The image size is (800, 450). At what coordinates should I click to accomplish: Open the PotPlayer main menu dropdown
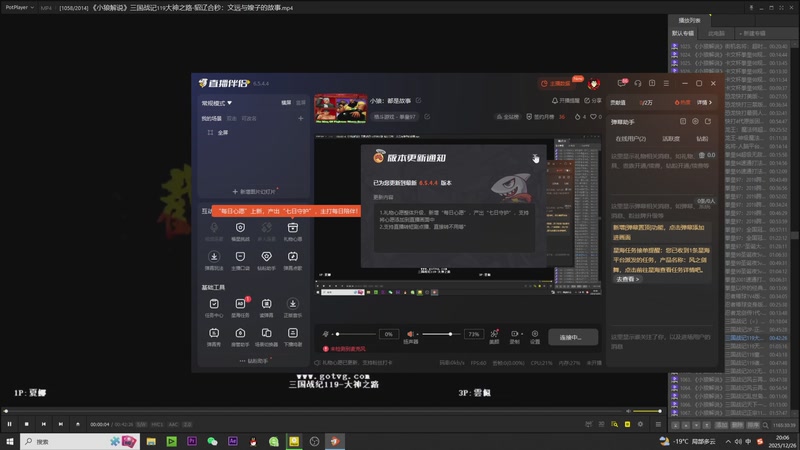[x=19, y=8]
